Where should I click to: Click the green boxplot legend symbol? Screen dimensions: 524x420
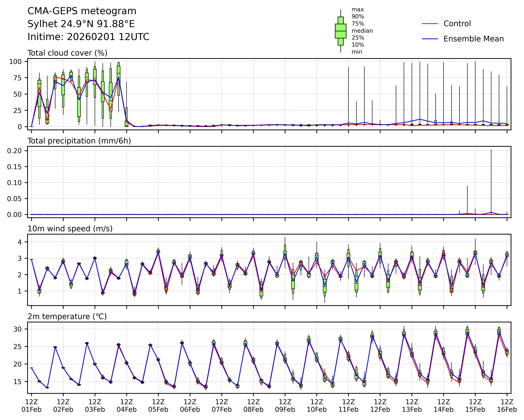[341, 31]
